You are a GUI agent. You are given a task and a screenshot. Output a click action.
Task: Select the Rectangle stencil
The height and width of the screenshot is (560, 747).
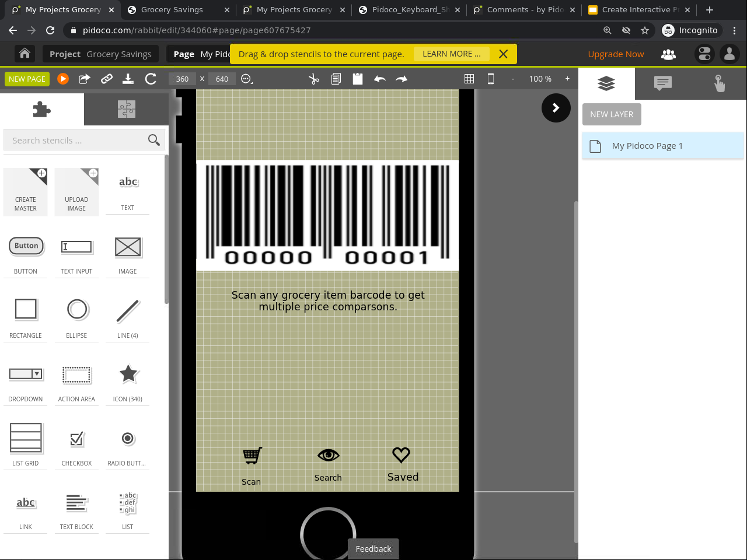point(26,319)
